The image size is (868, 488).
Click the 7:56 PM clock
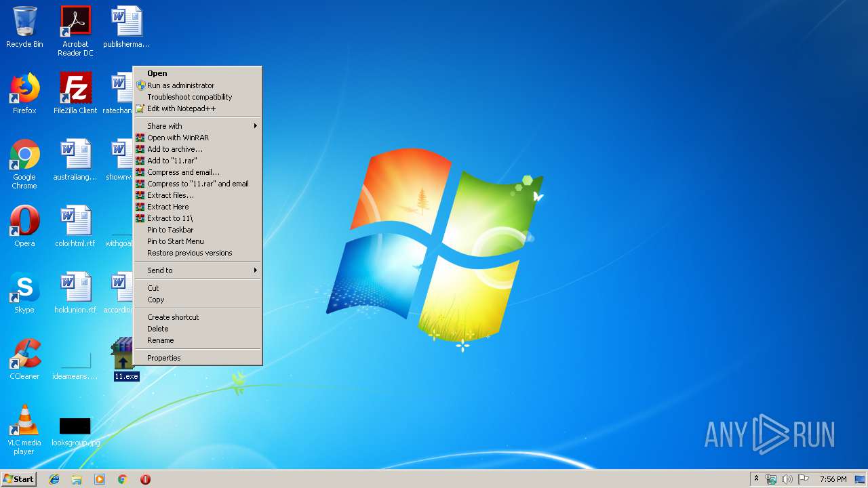(x=833, y=479)
